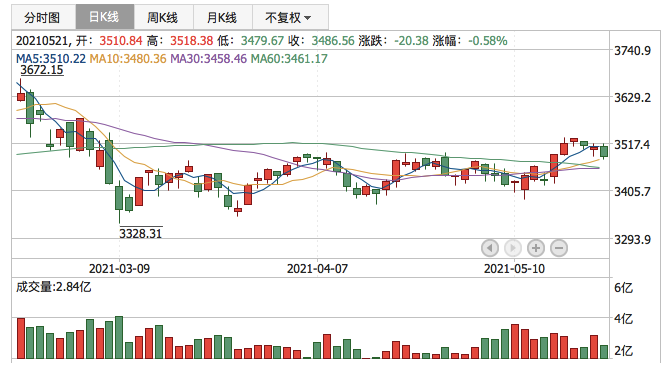The height and width of the screenshot is (368, 667).
Task: Click the high price 3518.38 value
Action: [x=192, y=40]
